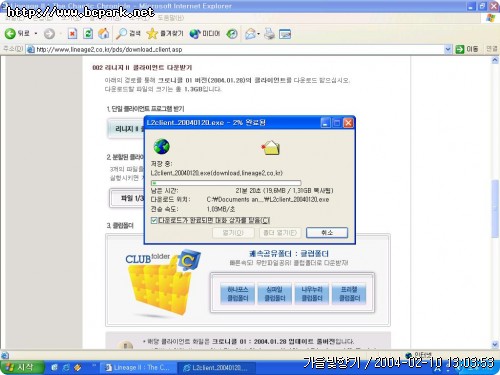Click the Edit page icon after Print

click(285, 34)
